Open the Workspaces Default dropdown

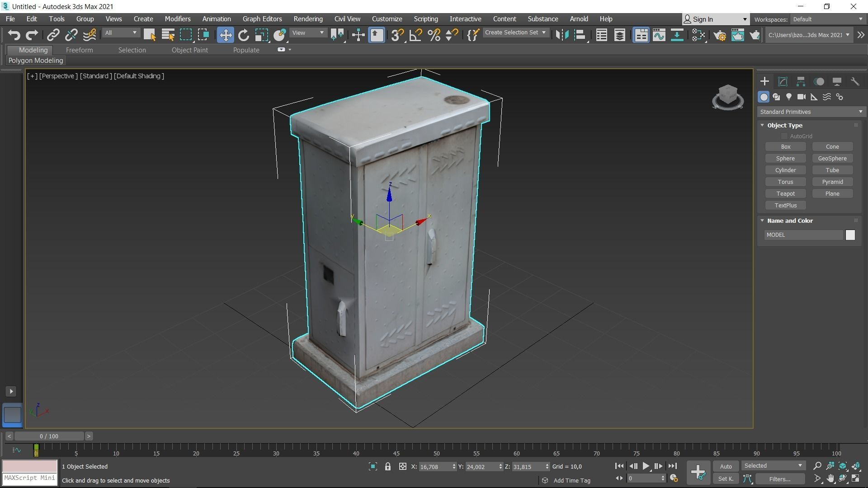pyautogui.click(x=827, y=19)
